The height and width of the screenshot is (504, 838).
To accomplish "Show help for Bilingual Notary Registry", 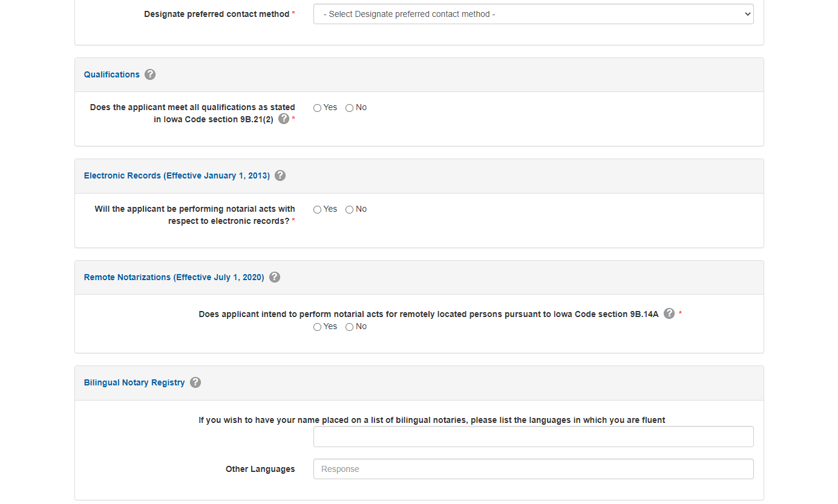I will pos(195,382).
